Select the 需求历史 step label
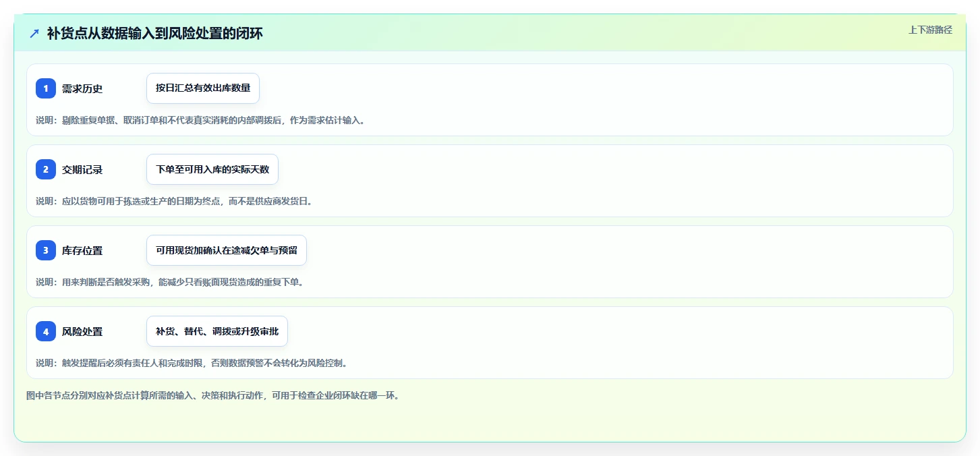Viewport: 980px width, 456px height. coord(82,88)
